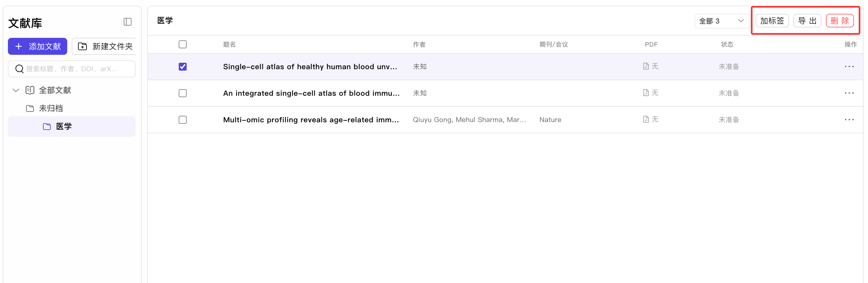Open more actions for Multi-omic profiling row
The width and height of the screenshot is (868, 283).
click(849, 120)
